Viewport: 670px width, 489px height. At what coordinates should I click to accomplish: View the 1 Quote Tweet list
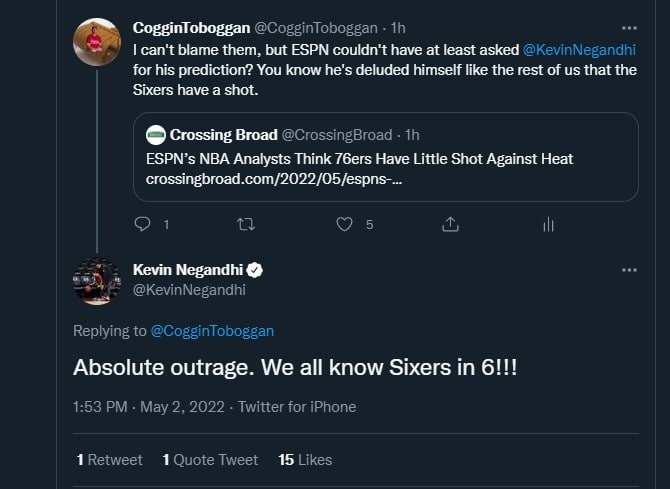[210, 460]
